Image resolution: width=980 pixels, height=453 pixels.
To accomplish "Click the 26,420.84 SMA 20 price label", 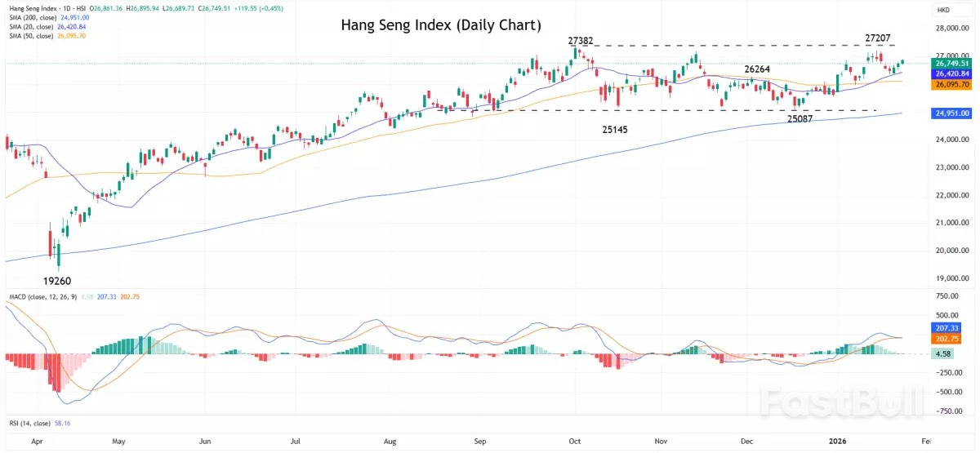I will pos(952,73).
